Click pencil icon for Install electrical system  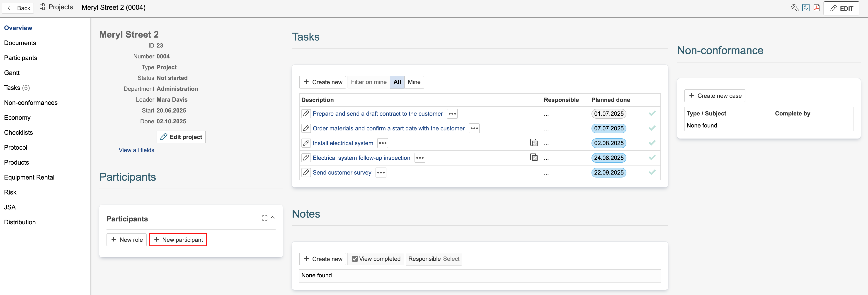[x=306, y=143]
